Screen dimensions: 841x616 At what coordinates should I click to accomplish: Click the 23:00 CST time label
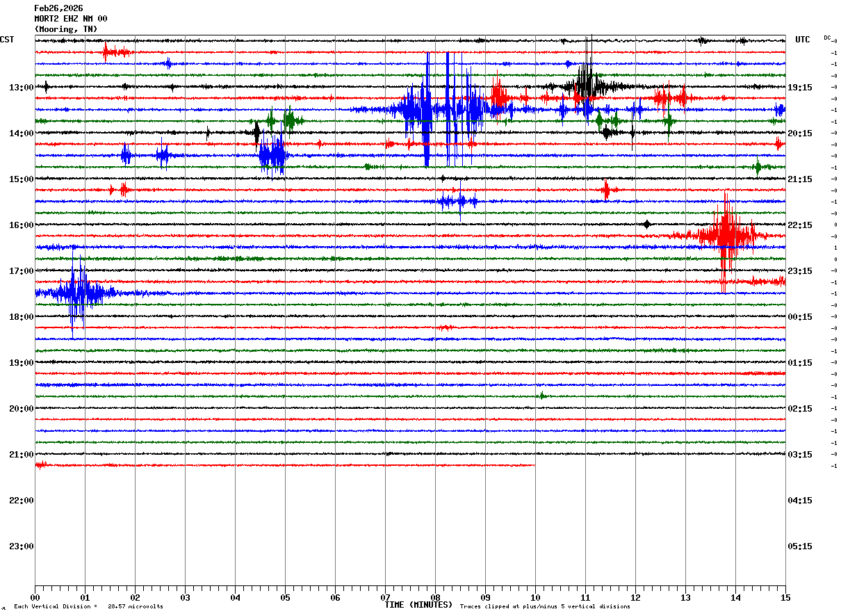click(21, 546)
